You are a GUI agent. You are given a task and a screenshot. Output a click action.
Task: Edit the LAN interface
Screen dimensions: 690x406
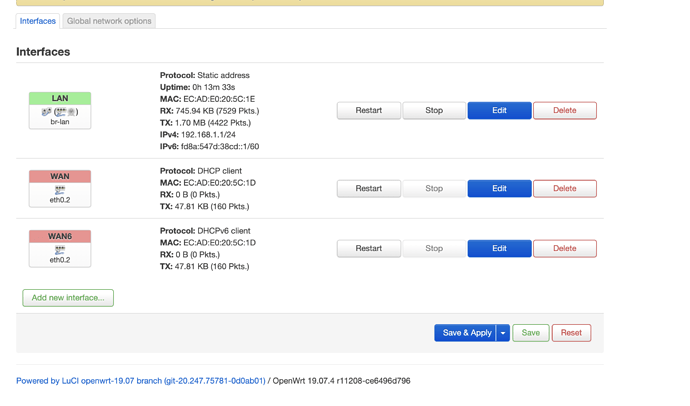[499, 110]
